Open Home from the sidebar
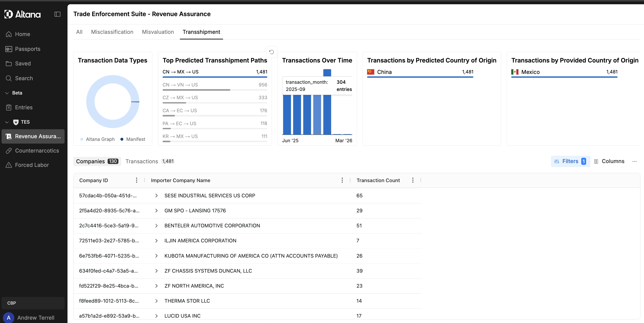This screenshot has width=644, height=323. [33, 34]
